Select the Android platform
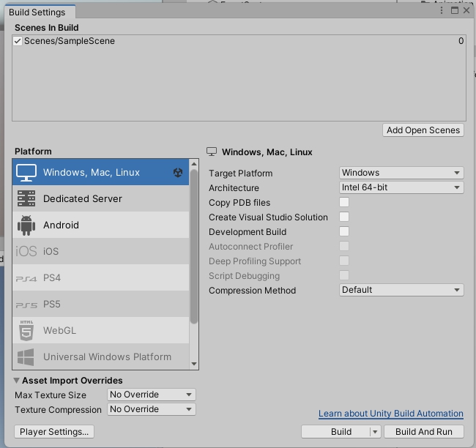This screenshot has width=476, height=448. 100,225
